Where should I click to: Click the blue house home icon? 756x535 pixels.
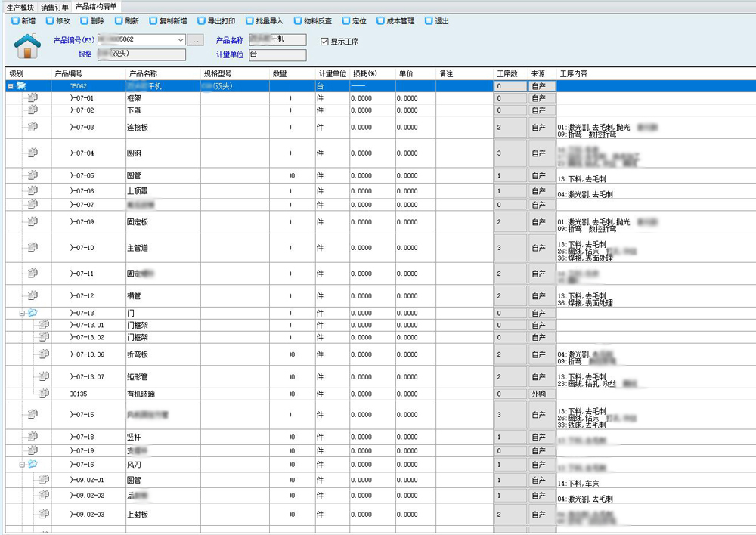coord(28,47)
